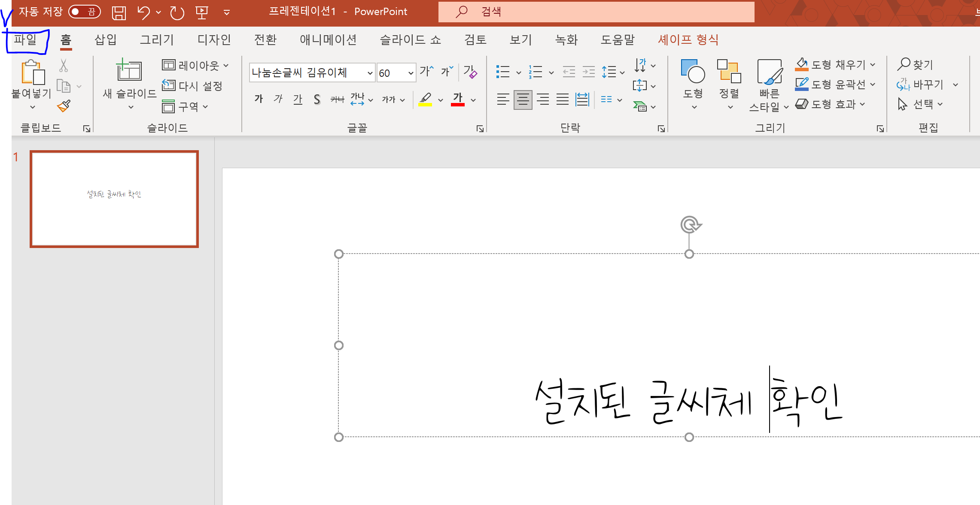Select slide 1 thumbnail
Screen dimensions: 980x505
point(114,199)
